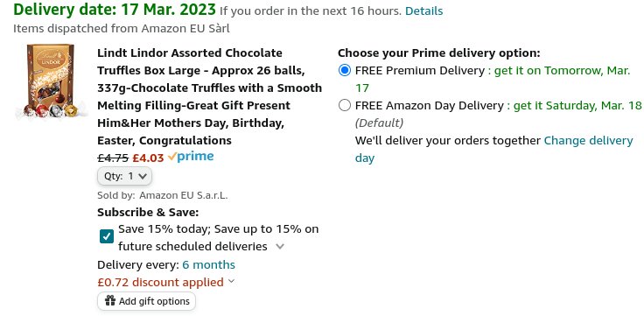This screenshot has height=316, width=644.
Task: Select FREE Premium Delivery radio option
Action: 345,70
